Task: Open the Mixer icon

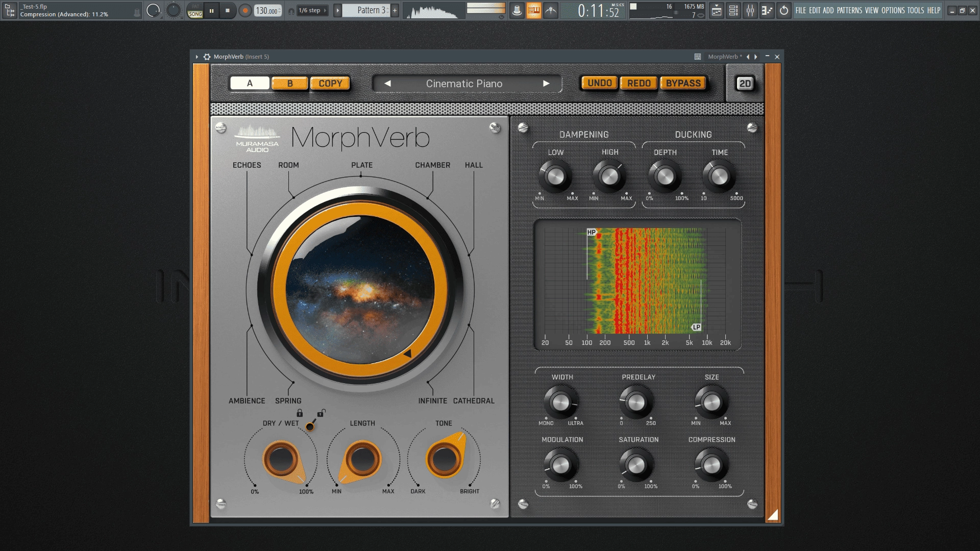Action: [x=750, y=10]
